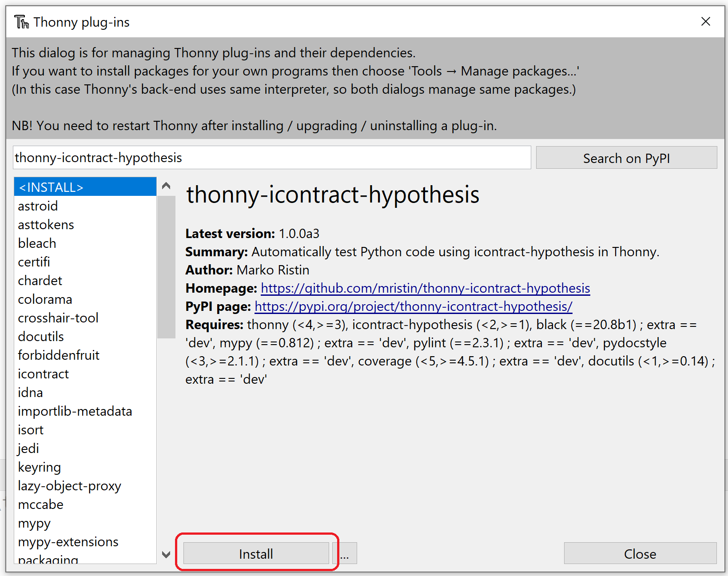Open the PyPI page link
The width and height of the screenshot is (728, 576).
[413, 306]
